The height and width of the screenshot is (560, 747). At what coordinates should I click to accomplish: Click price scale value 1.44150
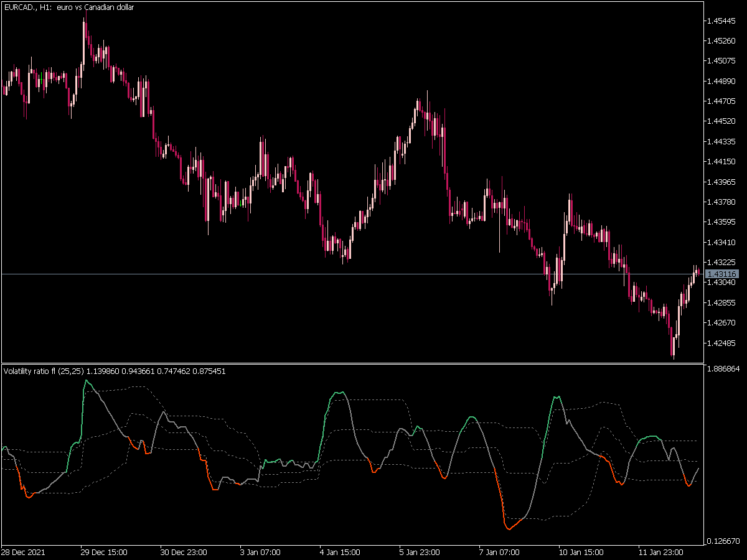pyautogui.click(x=723, y=162)
